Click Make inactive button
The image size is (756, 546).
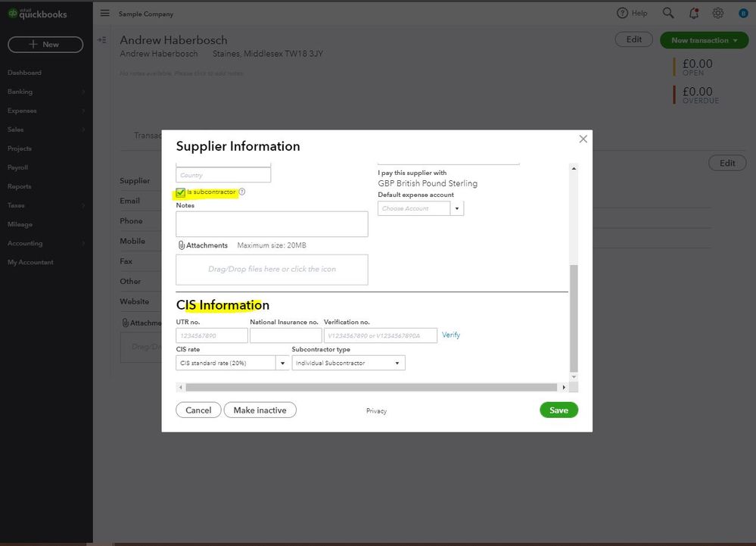pos(260,410)
